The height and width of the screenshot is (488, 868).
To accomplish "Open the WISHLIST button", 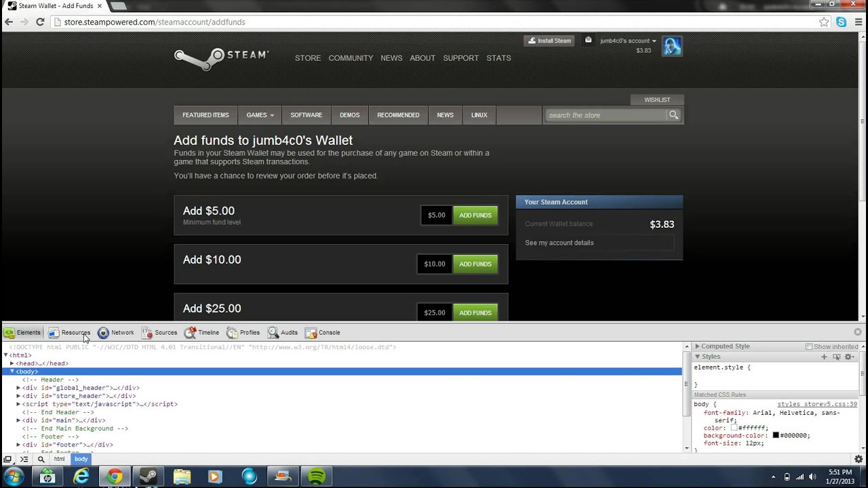I will click(x=657, y=100).
